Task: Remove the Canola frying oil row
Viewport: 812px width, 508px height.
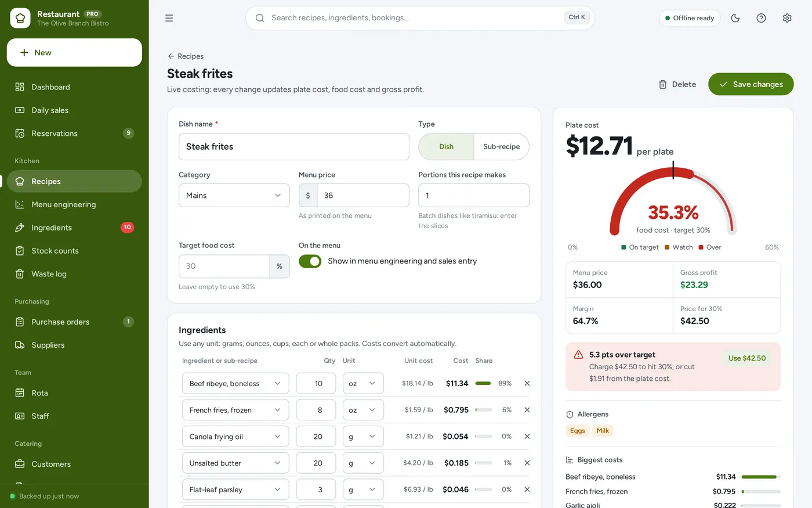Action: point(527,437)
